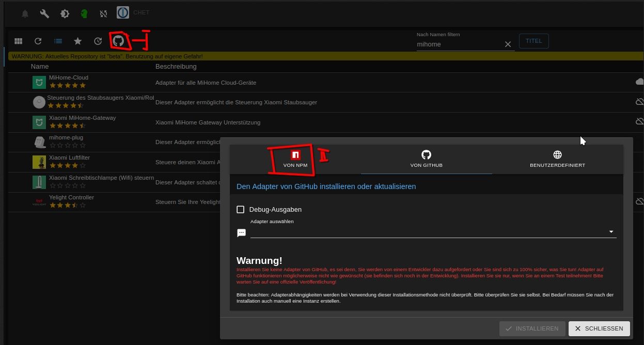Switch to the Von GitHub tab
644x345 pixels.
(426, 160)
